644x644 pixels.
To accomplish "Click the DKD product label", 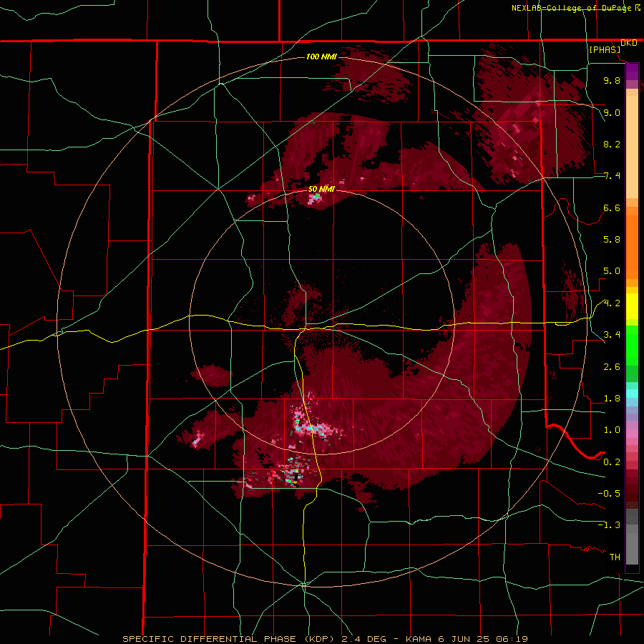I will 629,43.
